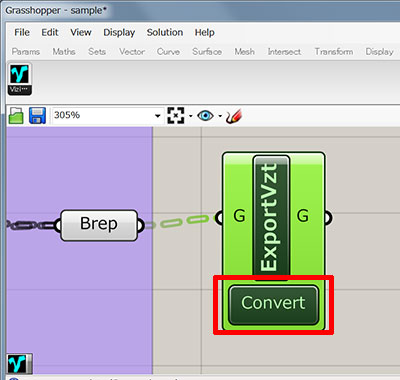Open file using green folder icon
The width and height of the screenshot is (400, 380).
(16, 116)
